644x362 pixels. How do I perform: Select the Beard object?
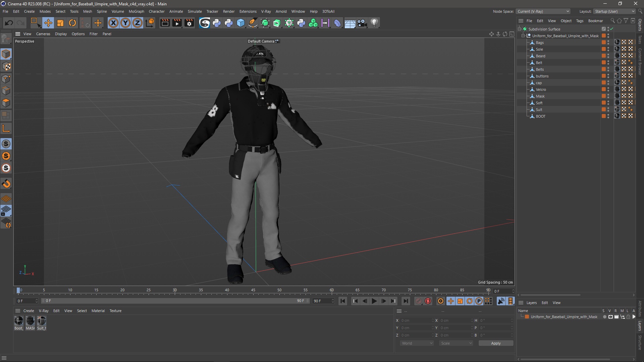pyautogui.click(x=540, y=56)
